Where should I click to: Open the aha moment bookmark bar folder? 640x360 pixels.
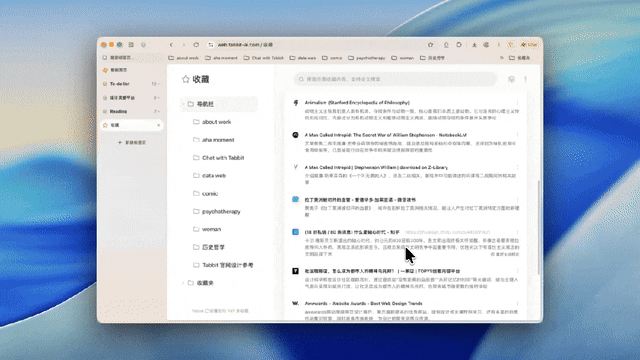coord(221,58)
